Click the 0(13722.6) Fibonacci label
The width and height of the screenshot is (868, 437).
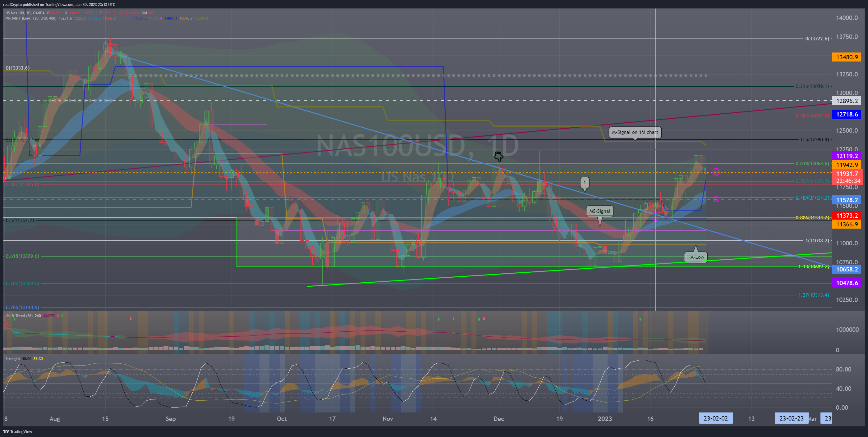pos(817,39)
